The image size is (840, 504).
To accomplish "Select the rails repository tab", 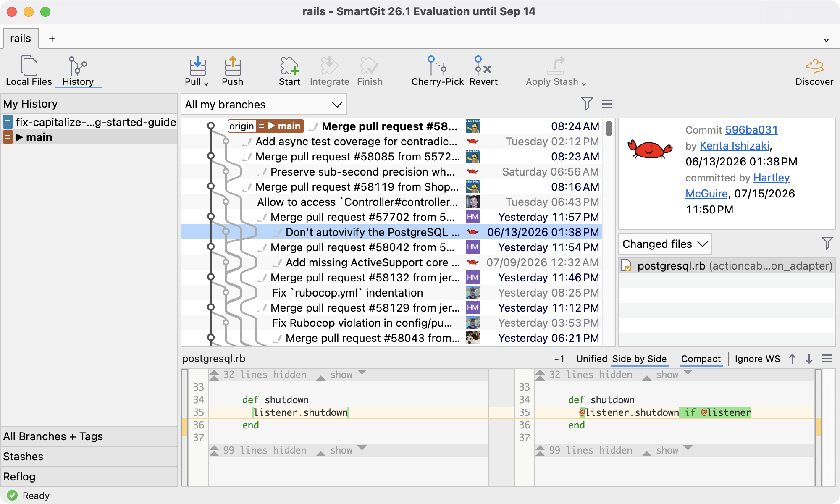I will click(x=21, y=38).
